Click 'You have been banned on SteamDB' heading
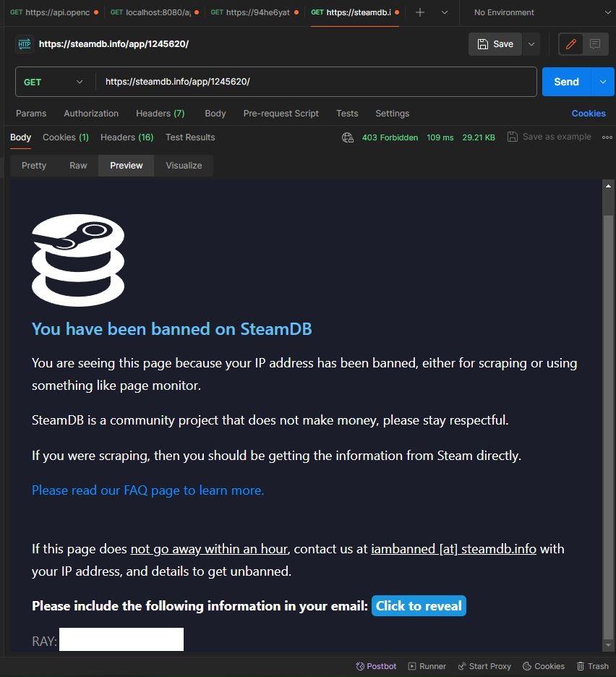The image size is (616, 677). [x=172, y=329]
